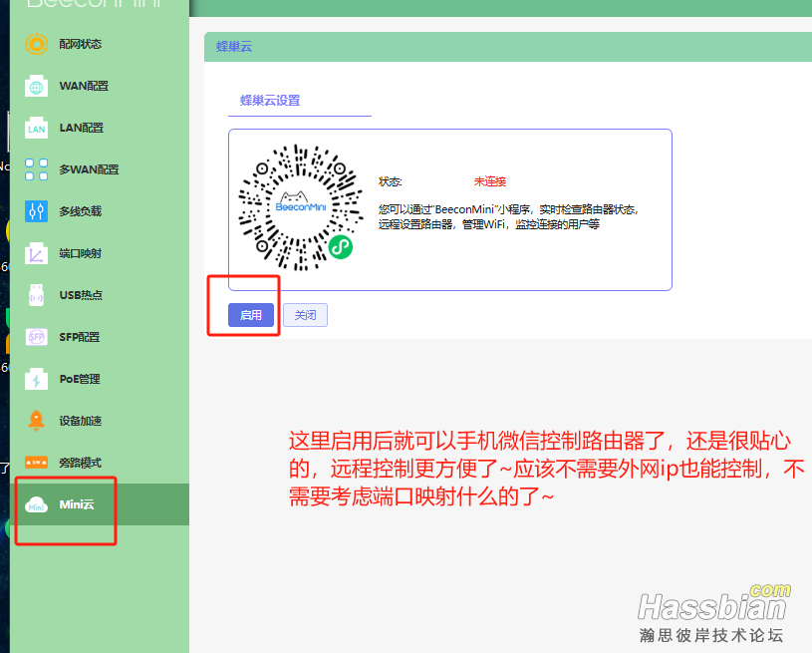The image size is (812, 653).
Task: Open the PoE管理 menu item
Action: point(100,379)
